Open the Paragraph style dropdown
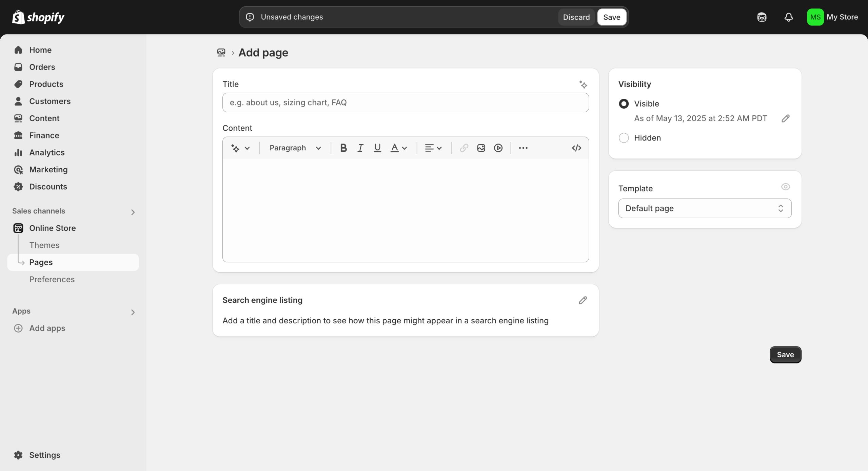Screen dimensions: 868x471 295,148
